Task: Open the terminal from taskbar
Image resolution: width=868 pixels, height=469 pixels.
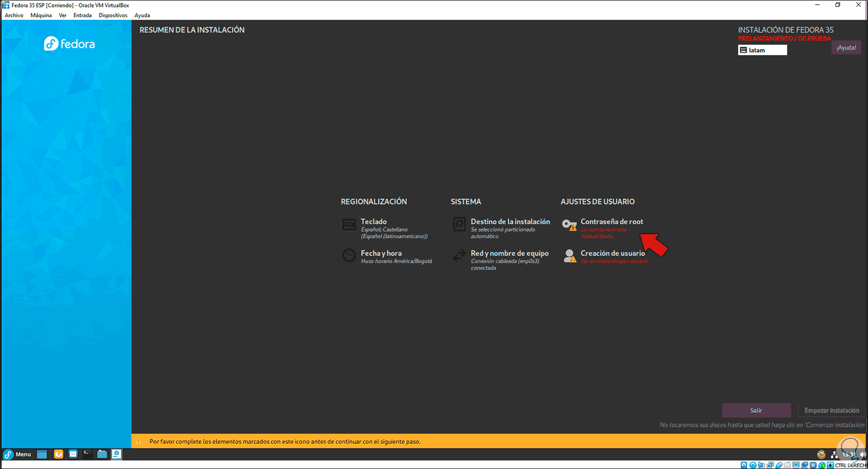Action: pyautogui.click(x=87, y=455)
